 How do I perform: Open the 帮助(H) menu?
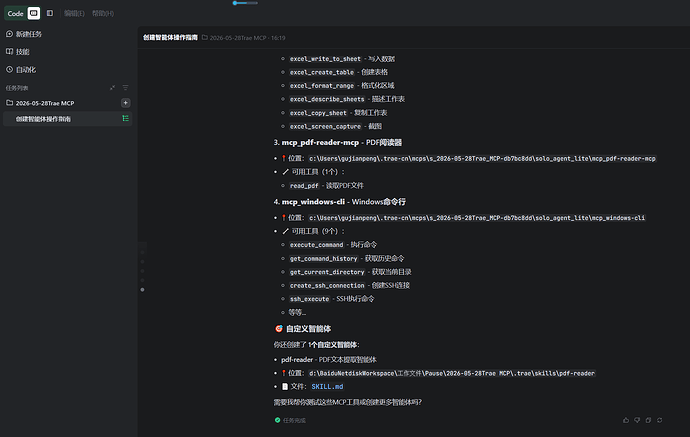(x=103, y=14)
